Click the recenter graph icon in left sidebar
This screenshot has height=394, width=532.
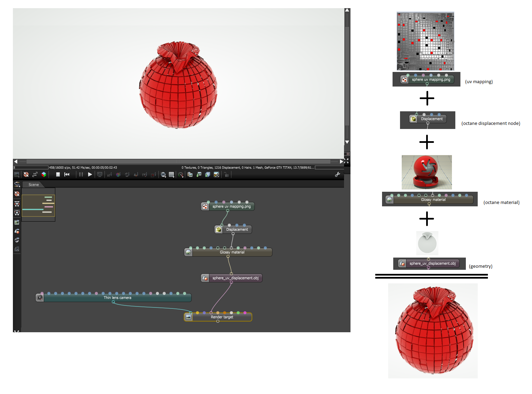(x=17, y=194)
